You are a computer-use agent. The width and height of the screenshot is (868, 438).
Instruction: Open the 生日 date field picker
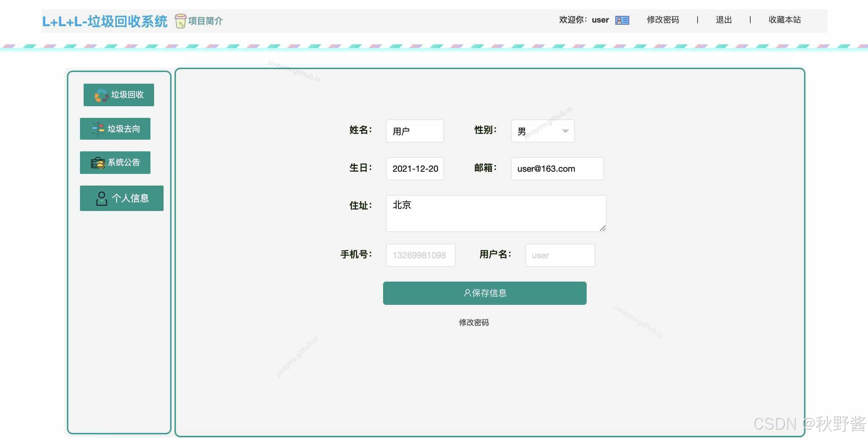click(x=415, y=169)
